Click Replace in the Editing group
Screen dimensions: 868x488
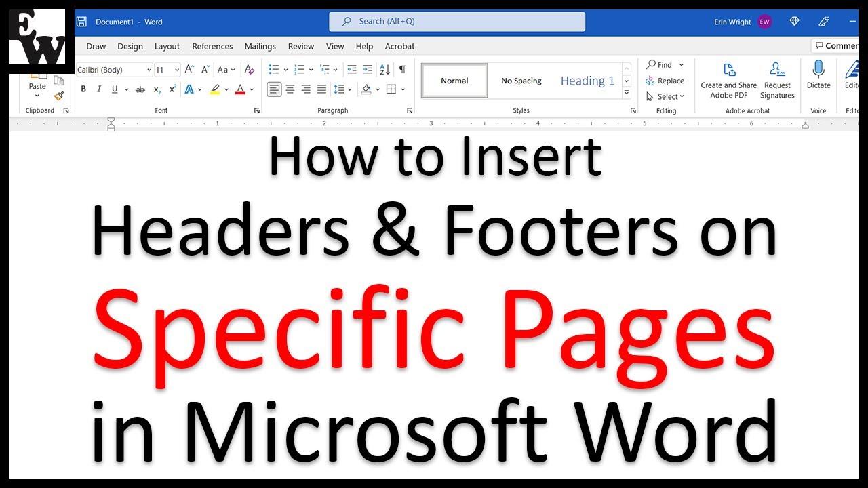point(665,81)
